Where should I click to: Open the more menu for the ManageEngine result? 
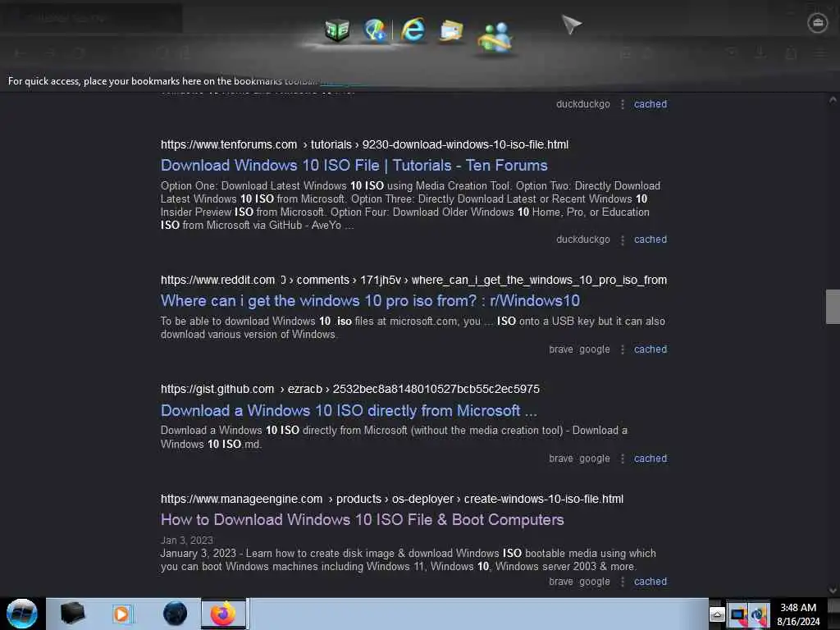tap(623, 582)
